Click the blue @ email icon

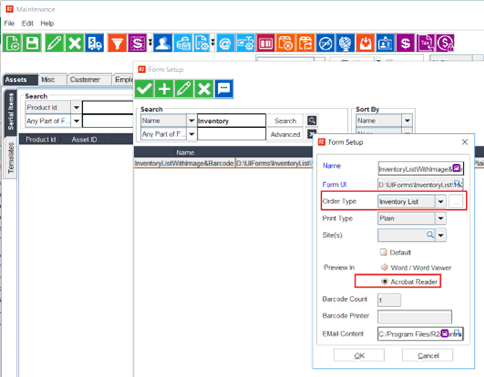coord(225,43)
